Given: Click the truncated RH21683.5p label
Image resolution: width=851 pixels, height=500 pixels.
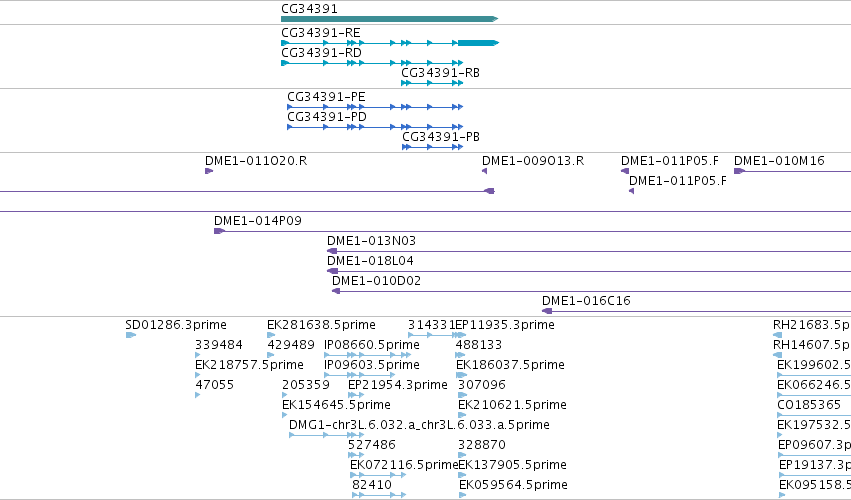Looking at the screenshot, I should coord(812,325).
